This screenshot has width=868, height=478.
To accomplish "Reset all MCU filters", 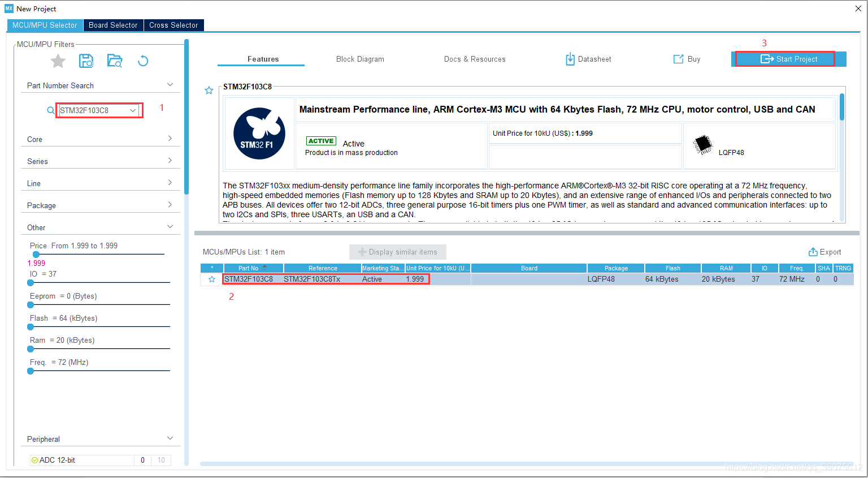I will (143, 61).
